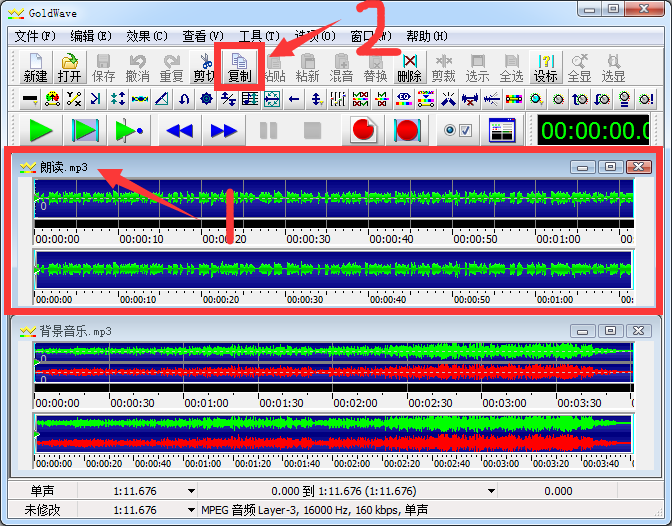
Task: Expand the length dropdown next to 单声
Action: [192, 491]
